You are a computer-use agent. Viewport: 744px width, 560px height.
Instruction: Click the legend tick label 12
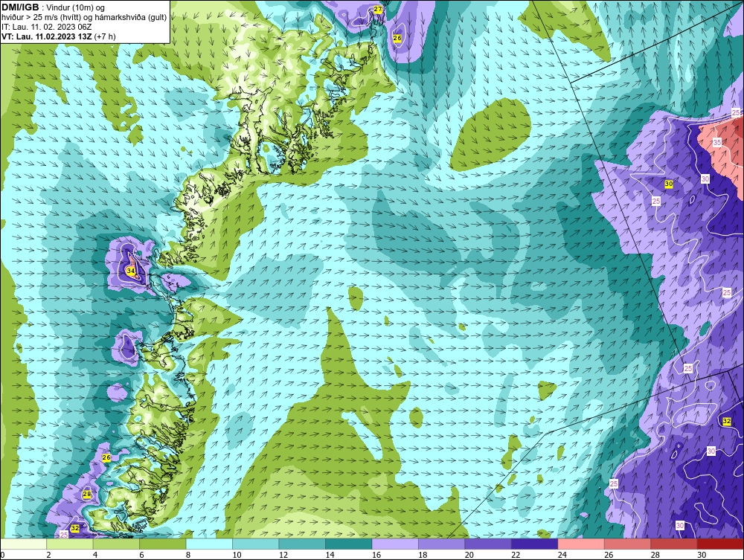click(283, 555)
